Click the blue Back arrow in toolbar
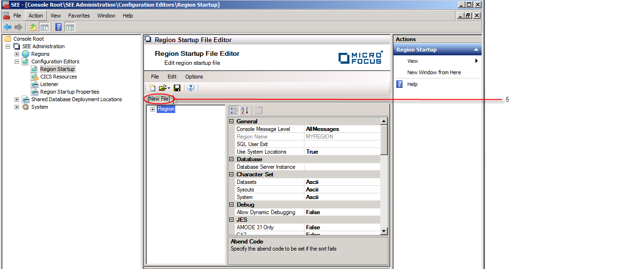Image resolution: width=644 pixels, height=269 pixels. (x=8, y=27)
